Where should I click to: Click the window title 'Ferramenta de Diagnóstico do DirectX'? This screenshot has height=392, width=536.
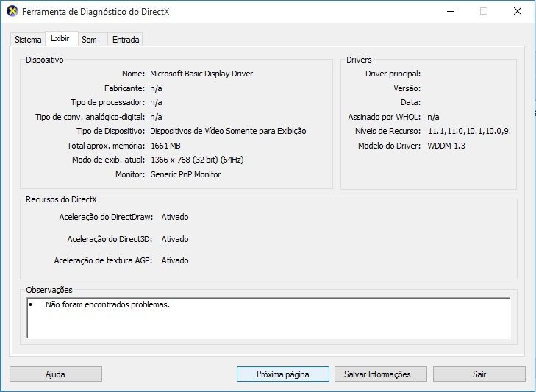point(96,12)
